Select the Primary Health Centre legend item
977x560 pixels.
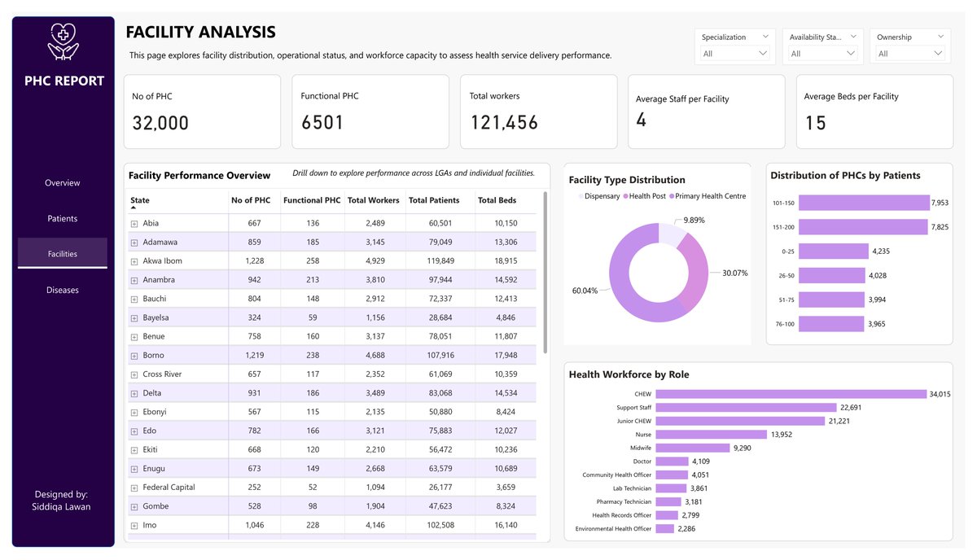point(708,196)
